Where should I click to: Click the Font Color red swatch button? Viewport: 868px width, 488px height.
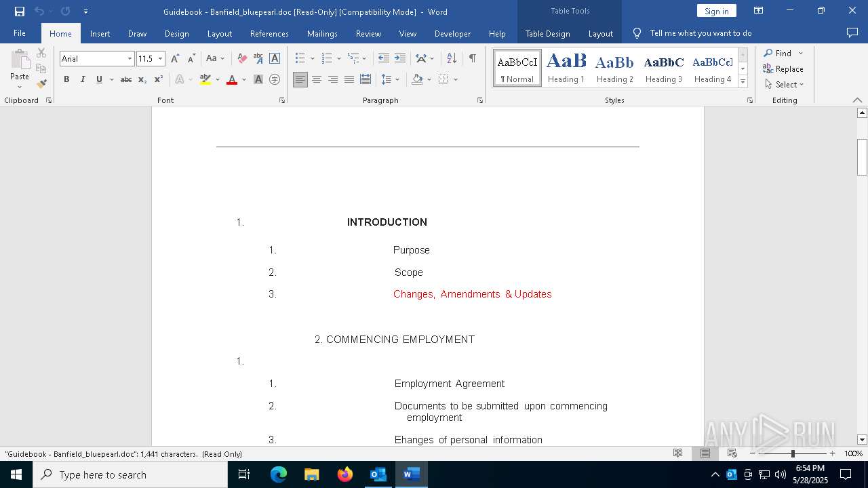coord(232,79)
